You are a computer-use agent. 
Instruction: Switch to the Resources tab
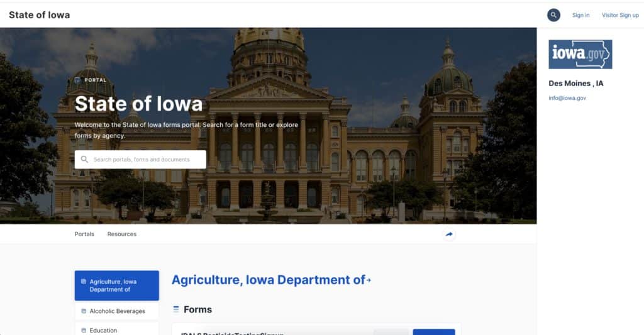[x=121, y=234]
